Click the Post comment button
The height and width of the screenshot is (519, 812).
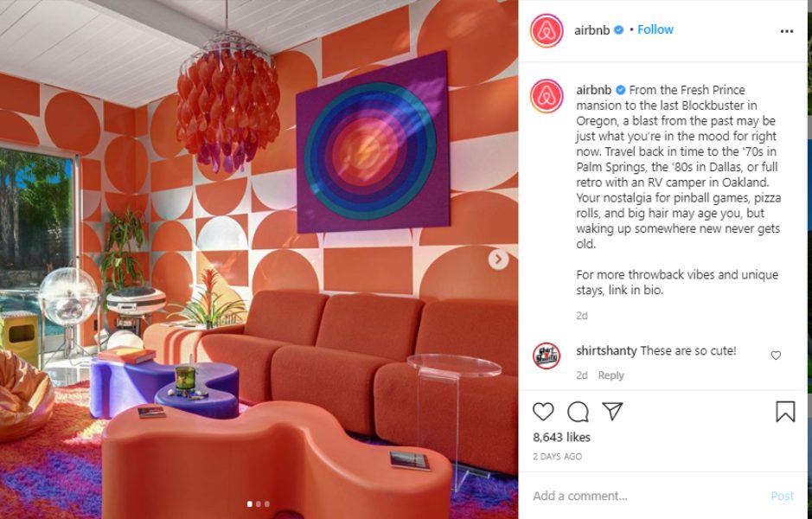pos(782,496)
